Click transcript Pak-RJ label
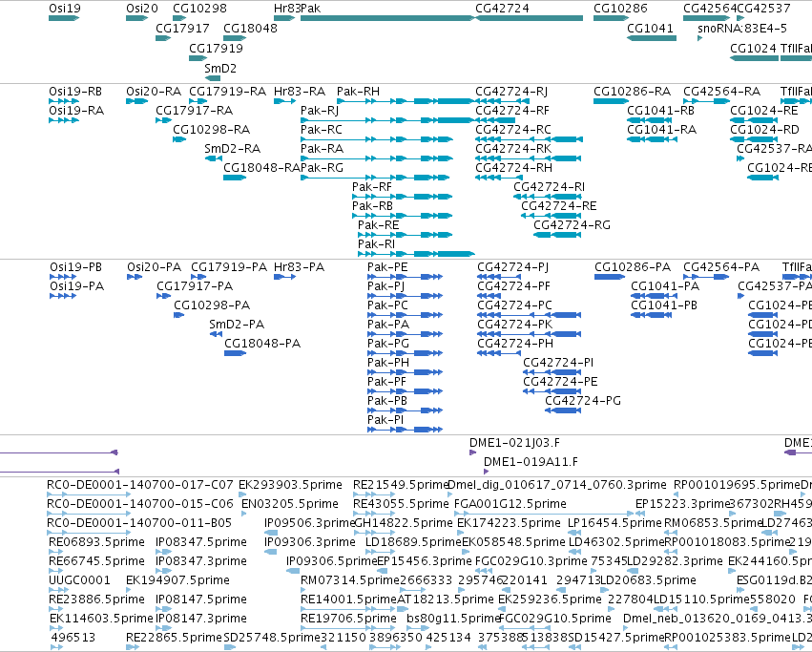 (320, 111)
